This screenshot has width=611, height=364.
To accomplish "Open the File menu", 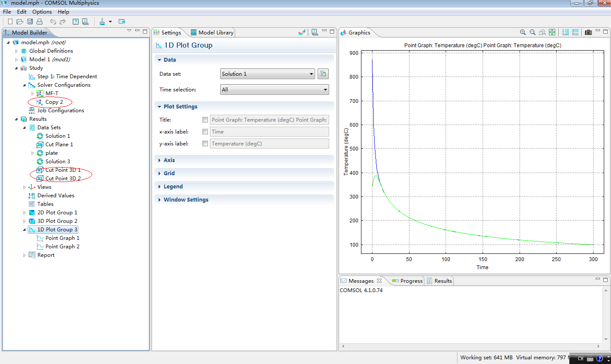I will 7,11.
